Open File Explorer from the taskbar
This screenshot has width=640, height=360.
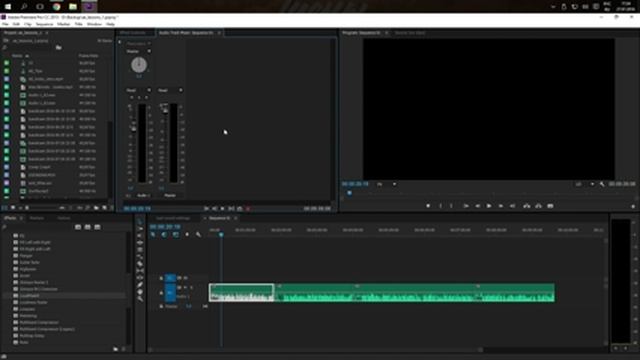pyautogui.click(x=73, y=7)
